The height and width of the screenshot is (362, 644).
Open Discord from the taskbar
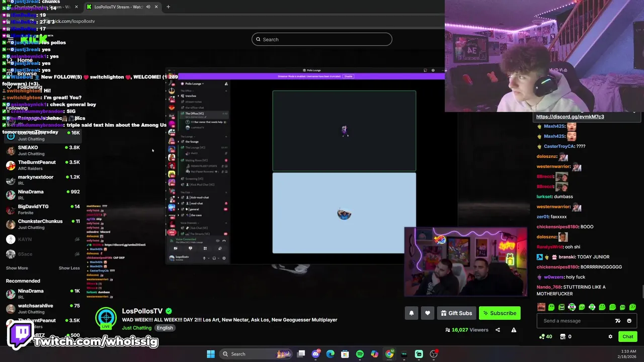point(315,354)
